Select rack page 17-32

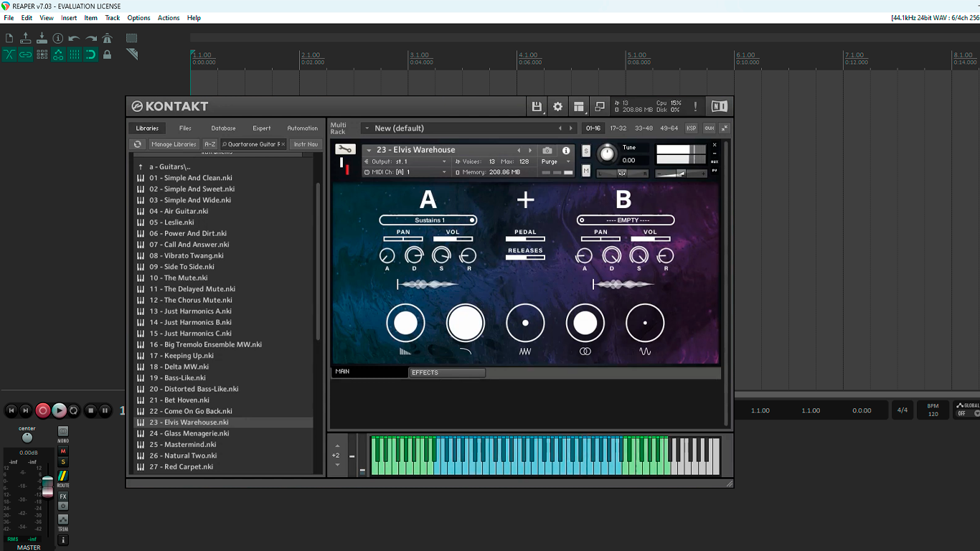tap(618, 128)
